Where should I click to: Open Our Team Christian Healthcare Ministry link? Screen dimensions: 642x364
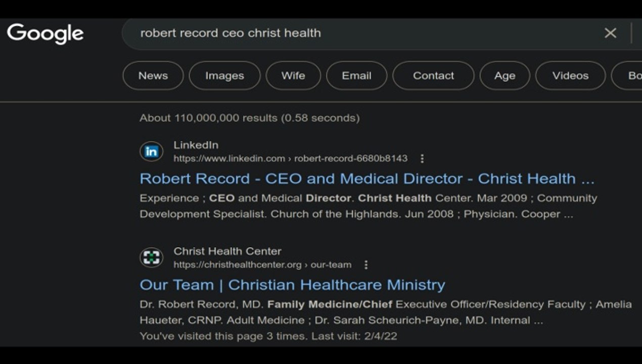click(292, 285)
